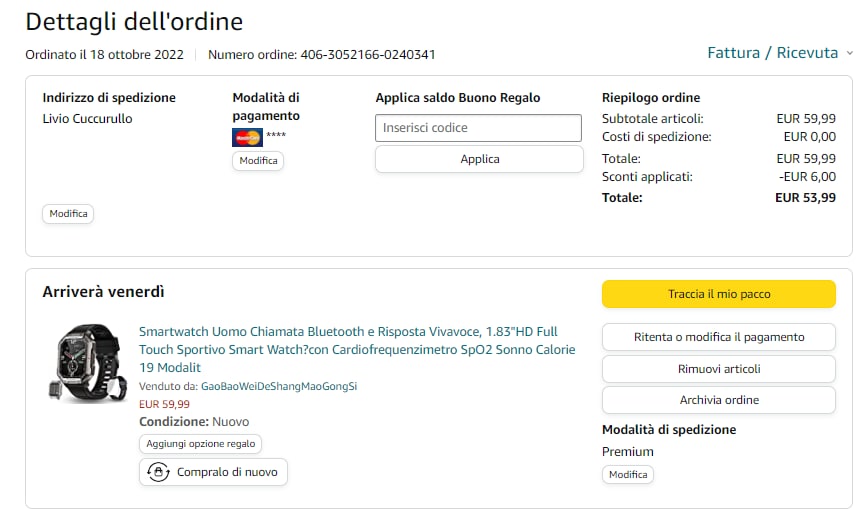Click the Dettagli dell'ordine page heading

point(134,21)
